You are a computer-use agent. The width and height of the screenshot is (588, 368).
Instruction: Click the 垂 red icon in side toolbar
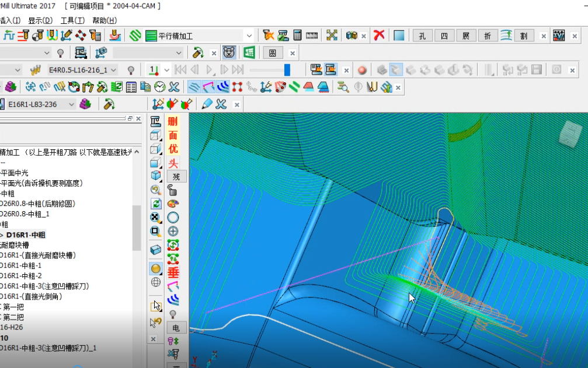tap(173, 272)
